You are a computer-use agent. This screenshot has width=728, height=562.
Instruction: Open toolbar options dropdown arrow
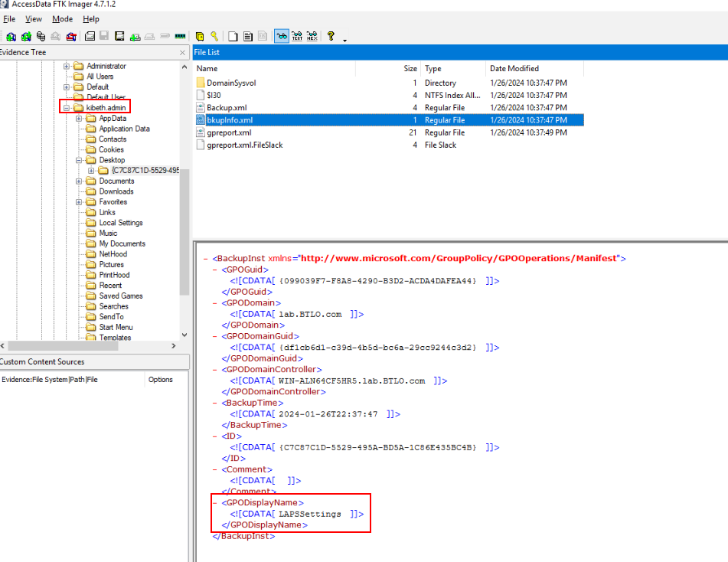coord(344,41)
